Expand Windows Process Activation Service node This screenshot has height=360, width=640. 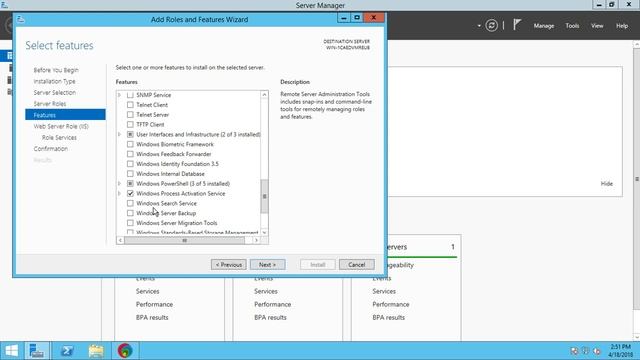click(120, 193)
